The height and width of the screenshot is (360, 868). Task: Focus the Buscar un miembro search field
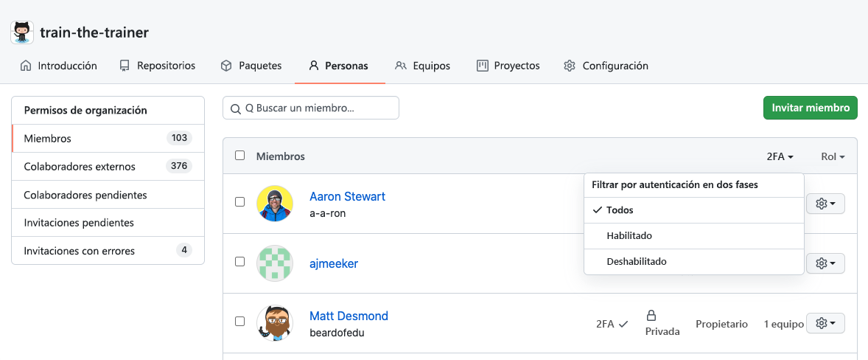pyautogui.click(x=310, y=108)
